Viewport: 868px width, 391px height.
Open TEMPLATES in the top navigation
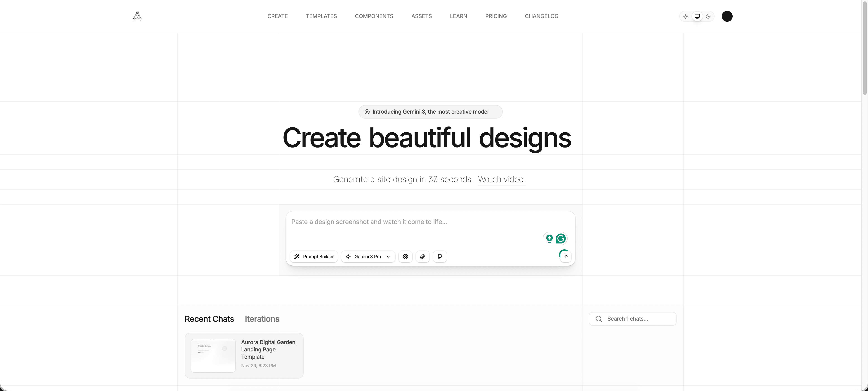tap(321, 16)
